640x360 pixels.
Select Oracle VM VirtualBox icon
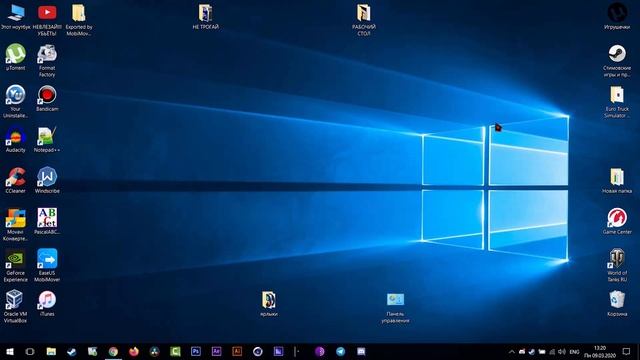coord(16,307)
